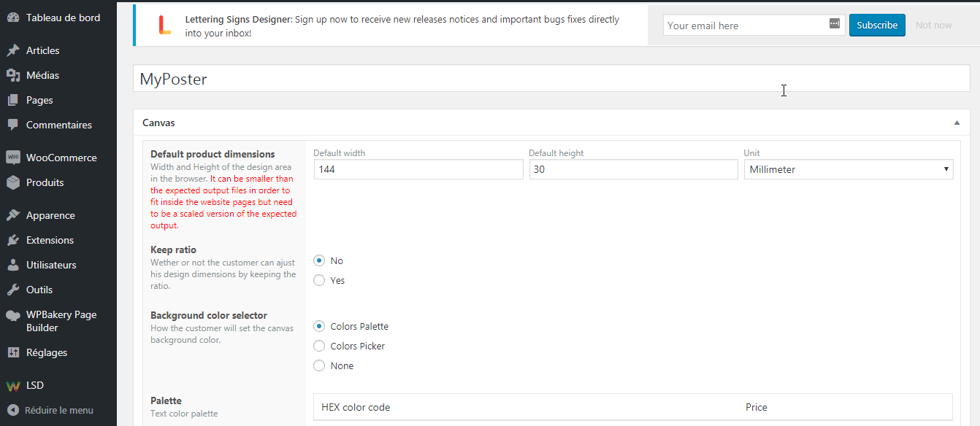Open the Unit dropdown set to Millimeter
980x426 pixels.
click(849, 169)
